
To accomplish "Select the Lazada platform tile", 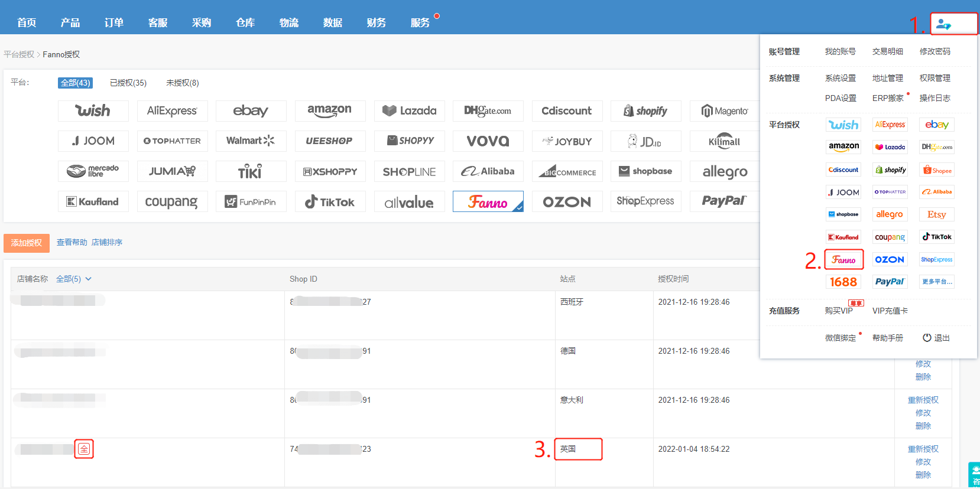I will pos(409,111).
